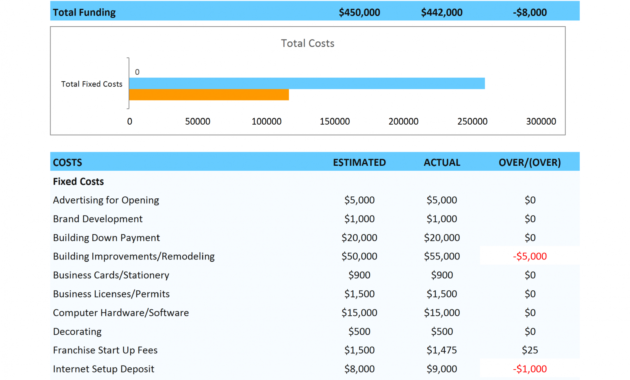Click the $9,000 actual internet deposit
The width and height of the screenshot is (630, 380).
442,369
